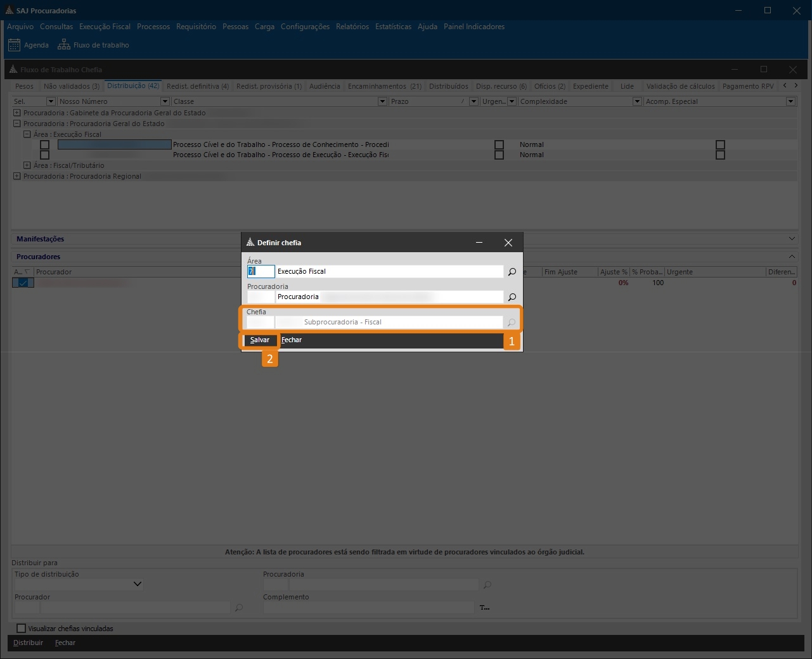Image resolution: width=812 pixels, height=659 pixels.
Task: Click Distribuir at the bottom
Action: tap(29, 643)
